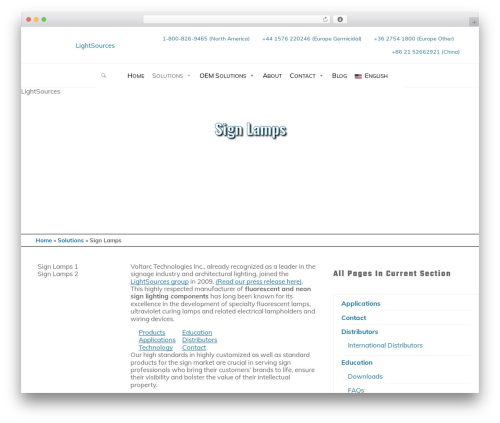
Task: Click the China phone number link
Action: tap(426, 52)
